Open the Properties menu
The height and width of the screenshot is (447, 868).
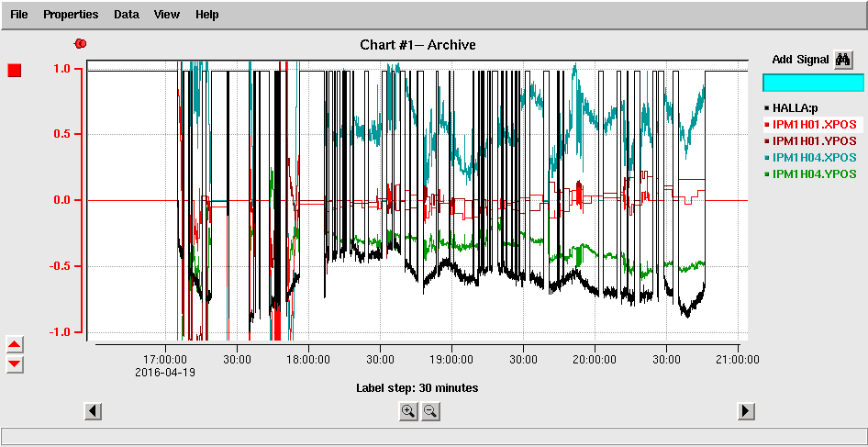click(71, 15)
